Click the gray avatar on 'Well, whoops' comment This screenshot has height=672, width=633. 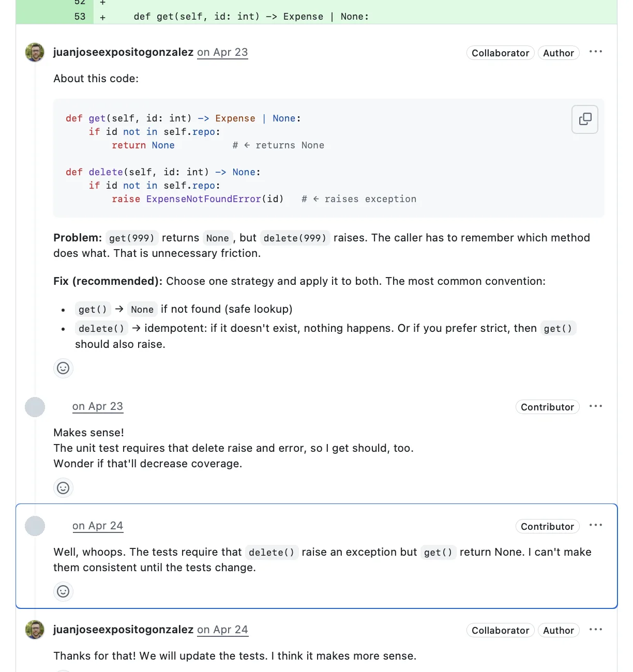[35, 526]
